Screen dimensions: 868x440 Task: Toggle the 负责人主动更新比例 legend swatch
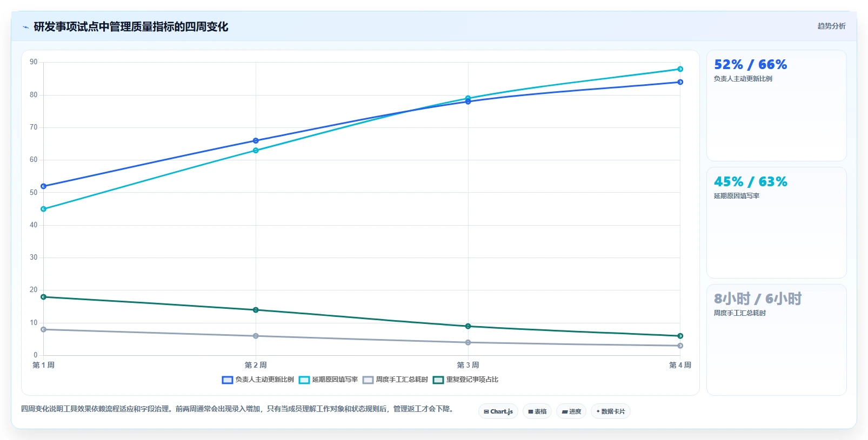coord(228,380)
